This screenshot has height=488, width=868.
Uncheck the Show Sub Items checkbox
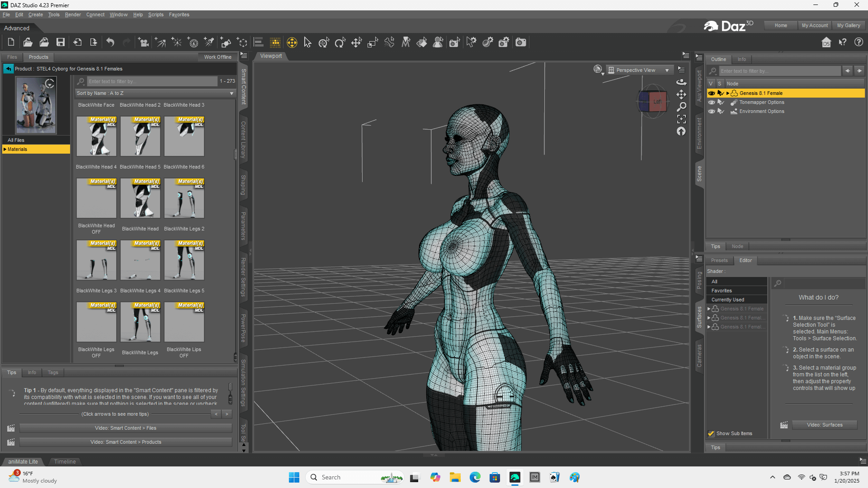point(711,434)
